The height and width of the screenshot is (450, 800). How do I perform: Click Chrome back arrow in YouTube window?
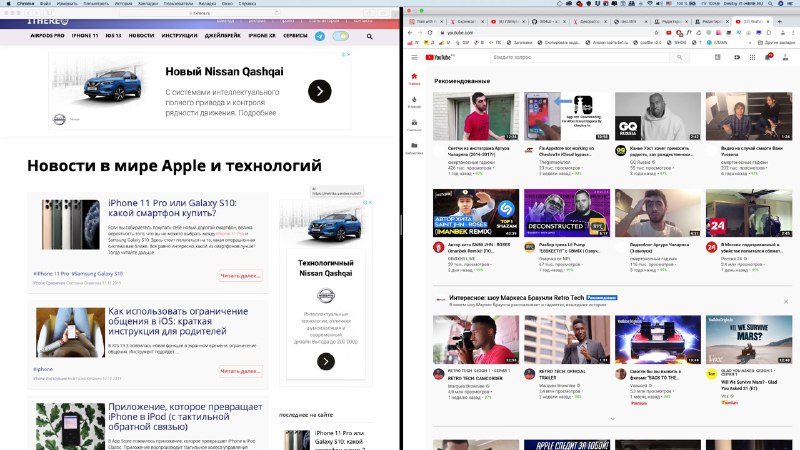pos(410,33)
